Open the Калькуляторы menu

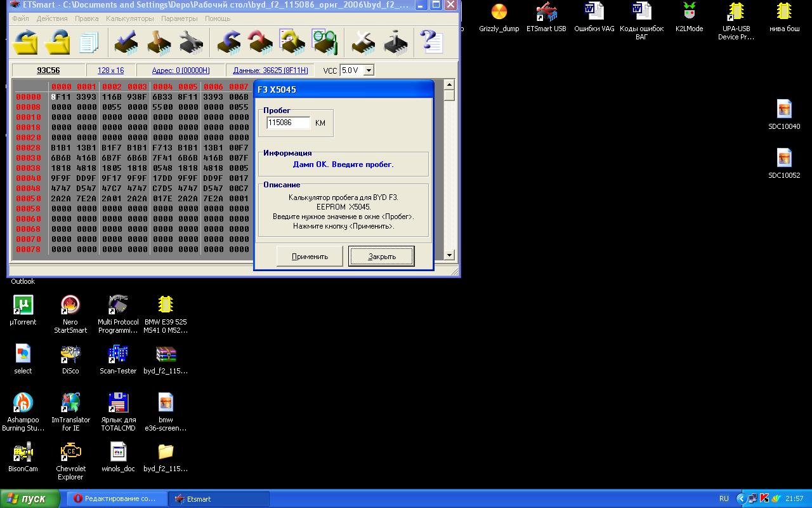tap(130, 18)
